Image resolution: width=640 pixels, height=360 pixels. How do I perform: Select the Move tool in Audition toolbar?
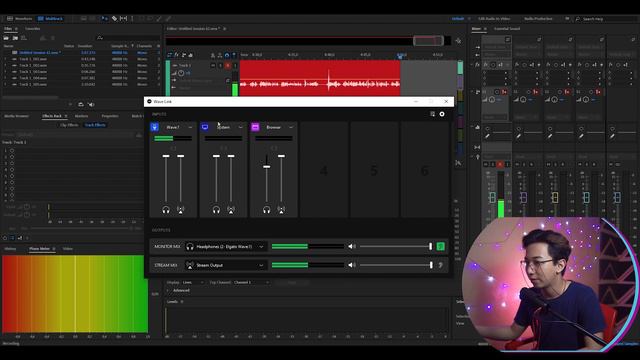click(x=104, y=19)
